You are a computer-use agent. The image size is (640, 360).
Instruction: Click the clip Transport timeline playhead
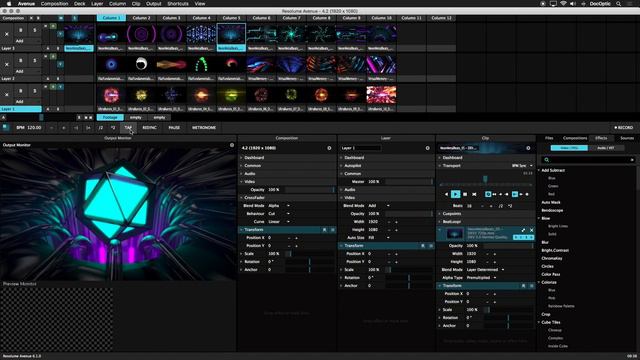(x=485, y=179)
